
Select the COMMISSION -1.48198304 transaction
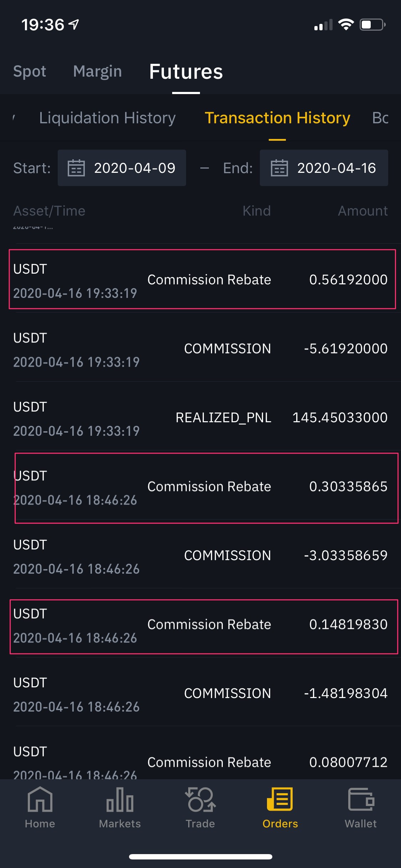tap(202, 693)
